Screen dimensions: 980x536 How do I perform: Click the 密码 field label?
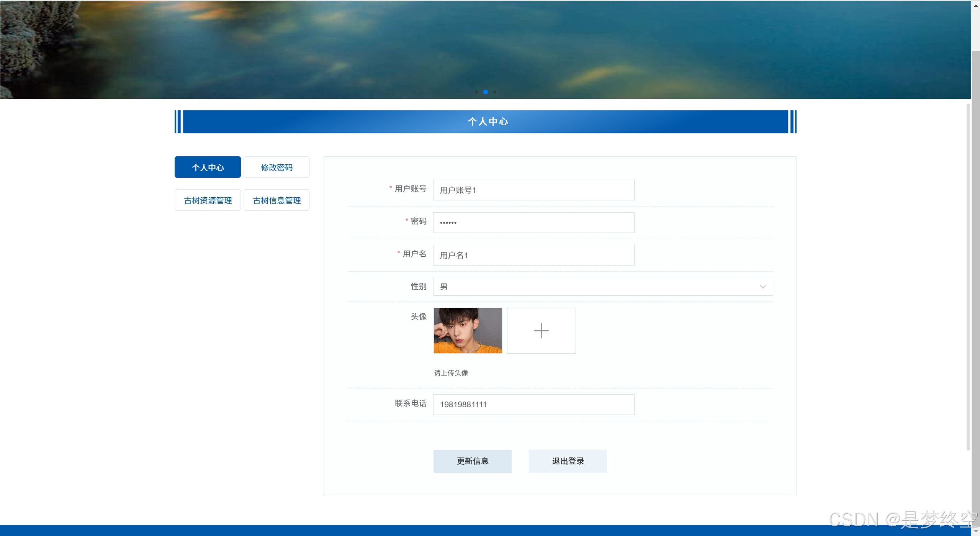(418, 221)
